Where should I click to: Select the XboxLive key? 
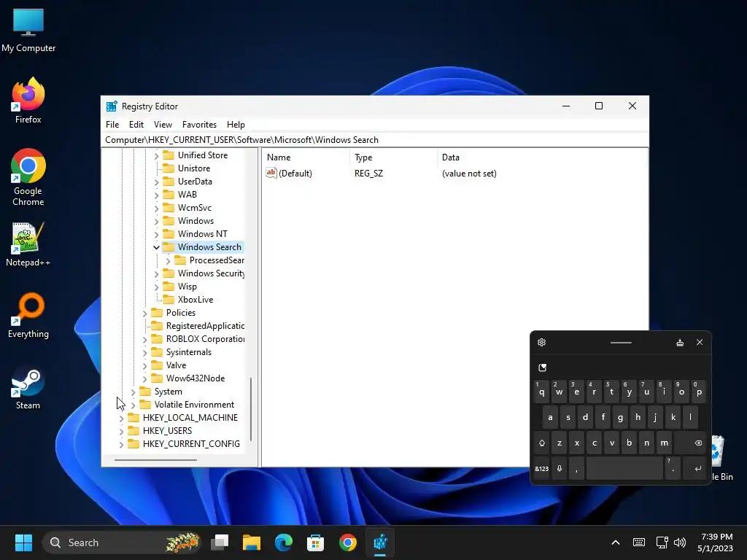(196, 300)
